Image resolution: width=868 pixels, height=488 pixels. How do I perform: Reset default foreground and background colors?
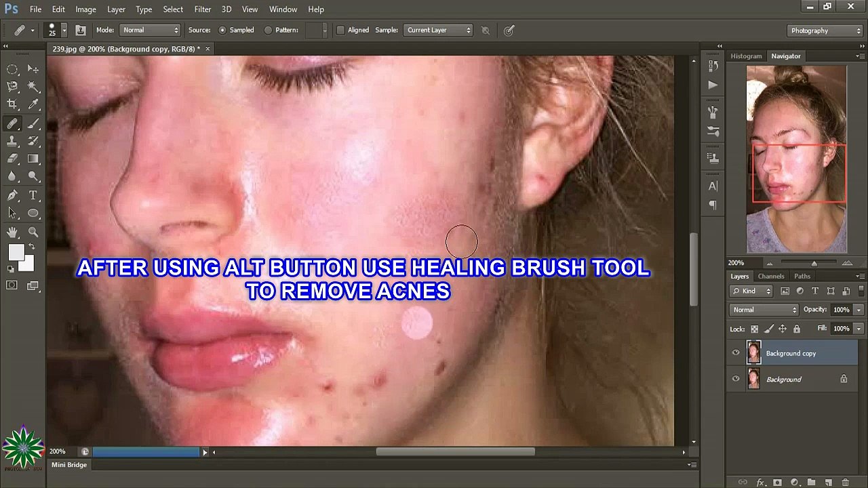tap(11, 269)
